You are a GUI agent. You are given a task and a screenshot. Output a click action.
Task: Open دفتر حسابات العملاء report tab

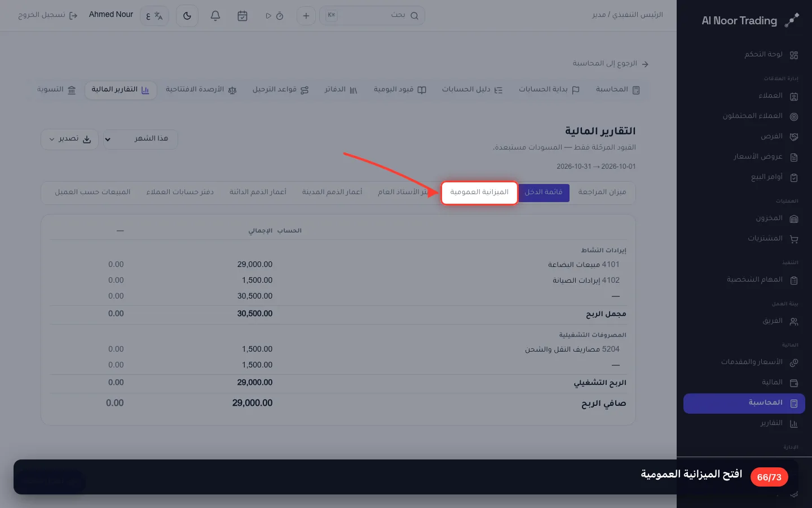180,192
